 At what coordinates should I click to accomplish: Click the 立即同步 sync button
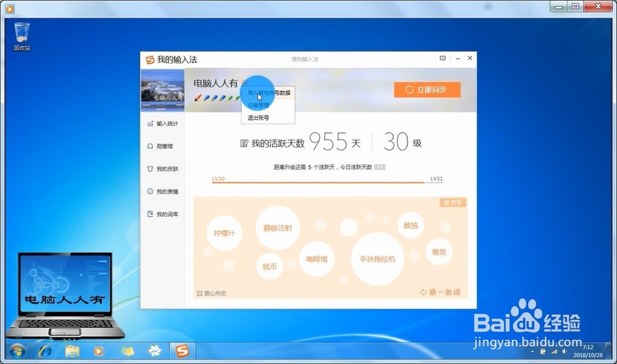pyautogui.click(x=428, y=89)
